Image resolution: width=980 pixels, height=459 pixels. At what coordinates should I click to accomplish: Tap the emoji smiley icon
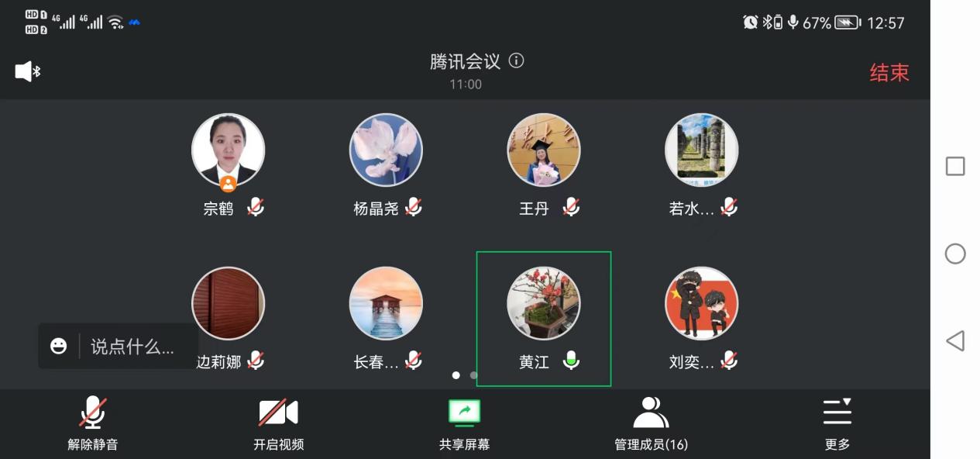point(59,346)
